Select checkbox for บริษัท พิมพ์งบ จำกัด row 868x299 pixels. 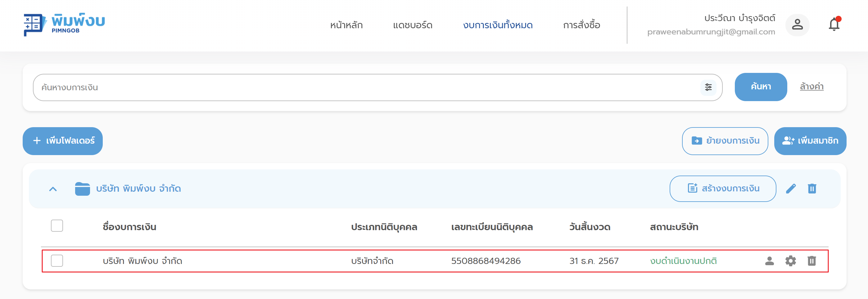57,261
